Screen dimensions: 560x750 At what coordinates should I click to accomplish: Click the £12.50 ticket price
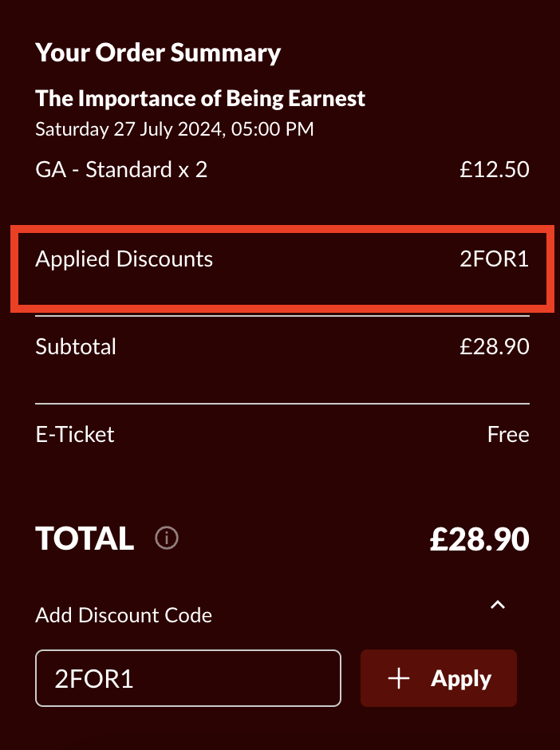495,170
